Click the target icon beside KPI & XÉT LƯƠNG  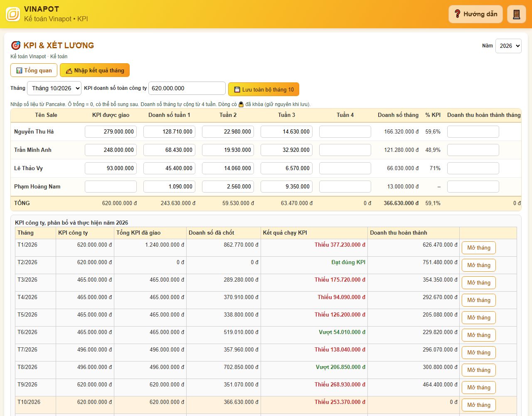(15, 45)
